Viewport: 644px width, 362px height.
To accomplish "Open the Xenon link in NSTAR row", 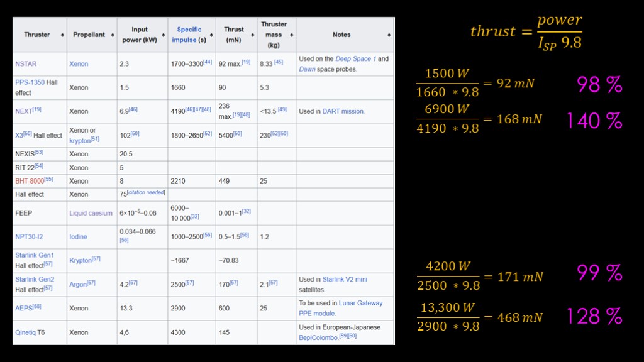I will 79,64.
